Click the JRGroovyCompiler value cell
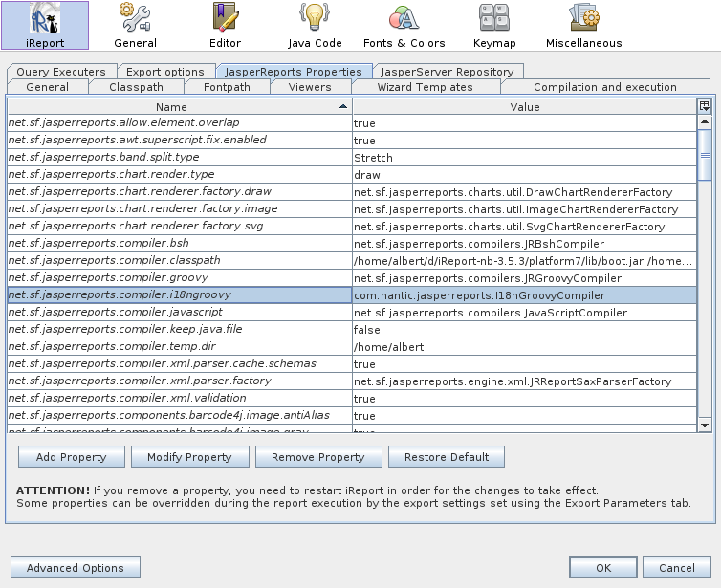Image resolution: width=721 pixels, height=588 pixels. click(x=525, y=277)
